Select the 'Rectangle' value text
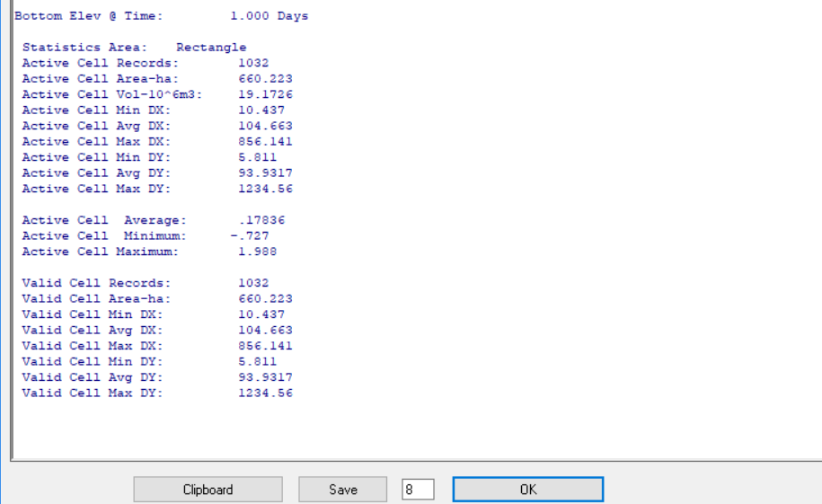The height and width of the screenshot is (504, 822). point(211,48)
